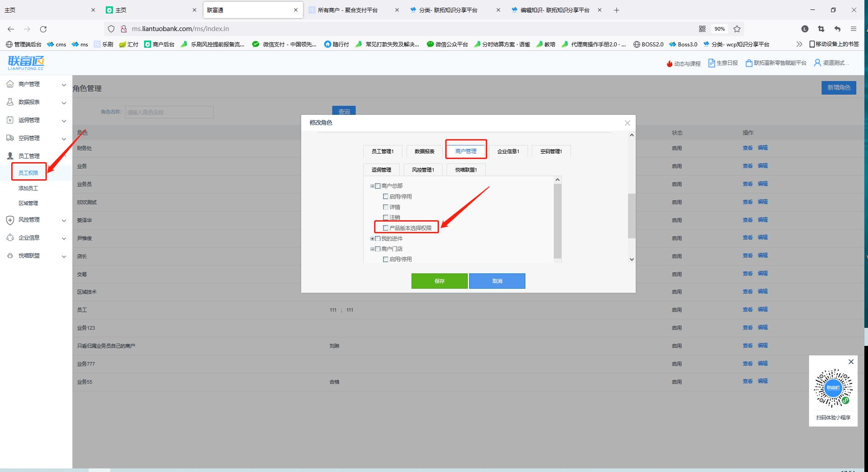Click the 联富通 logo

(x=26, y=63)
